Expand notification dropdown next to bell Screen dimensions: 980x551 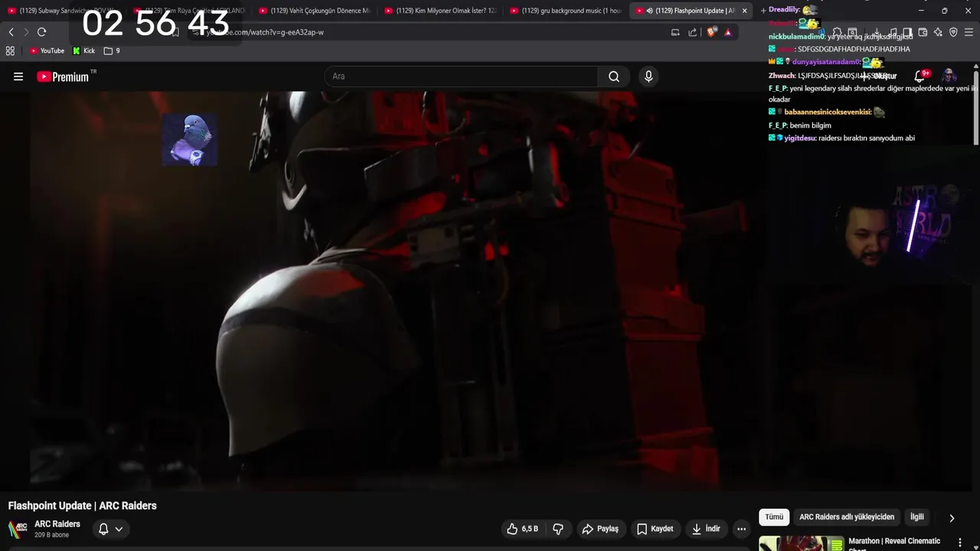click(119, 529)
